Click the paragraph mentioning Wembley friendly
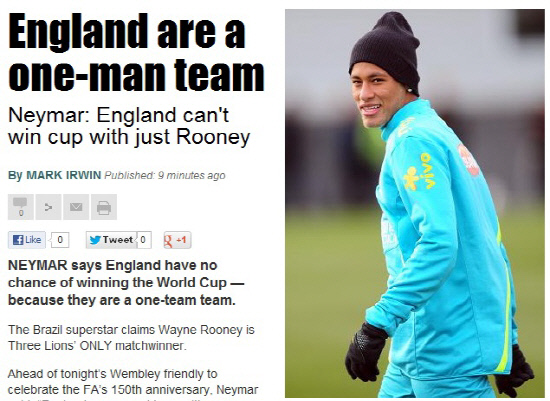550x401 pixels. coord(133,384)
